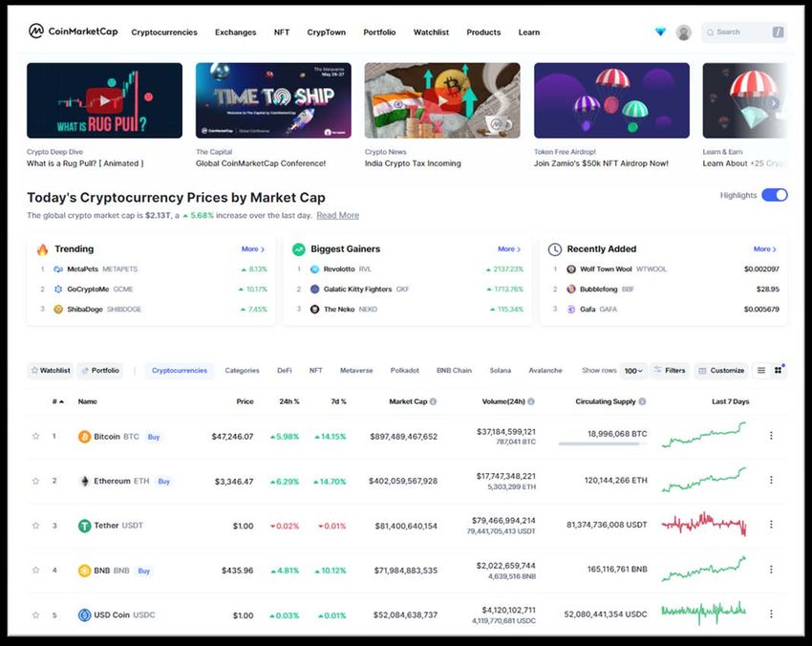Follow the Read More link

tap(337, 216)
